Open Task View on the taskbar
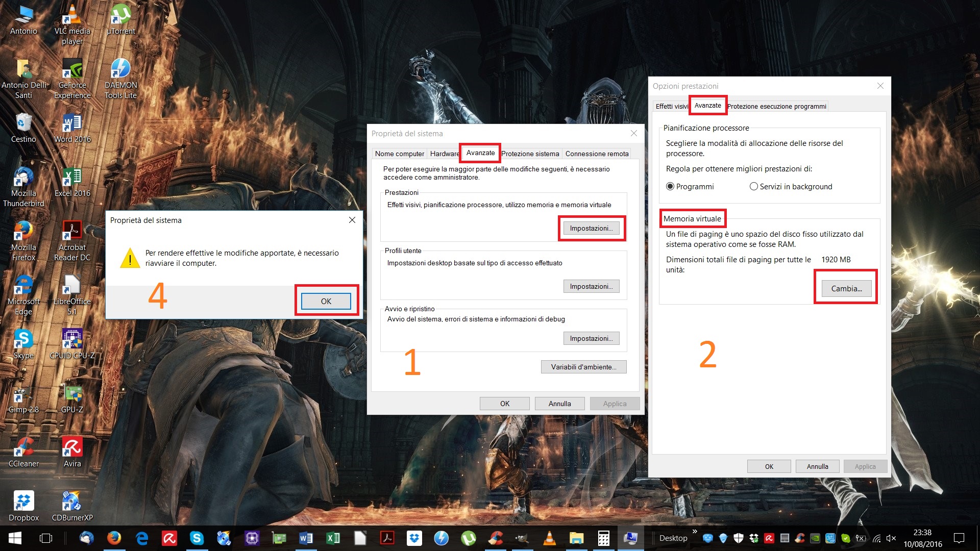 (46, 538)
